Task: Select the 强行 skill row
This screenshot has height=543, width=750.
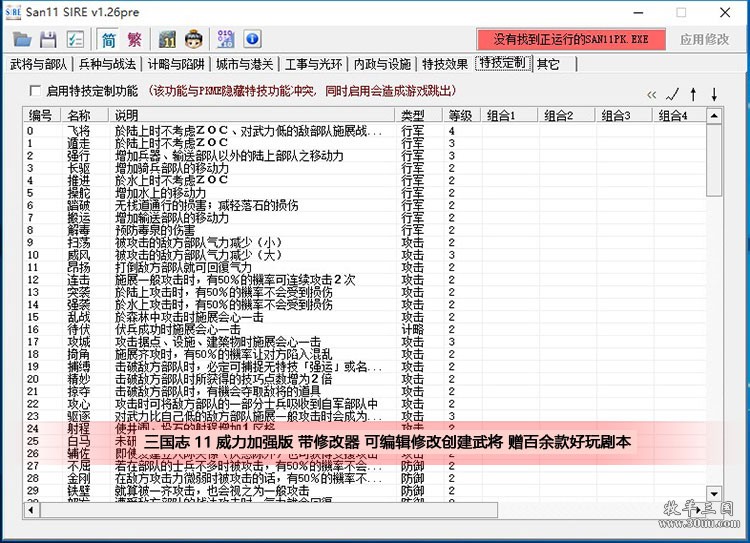Action: click(x=365, y=156)
